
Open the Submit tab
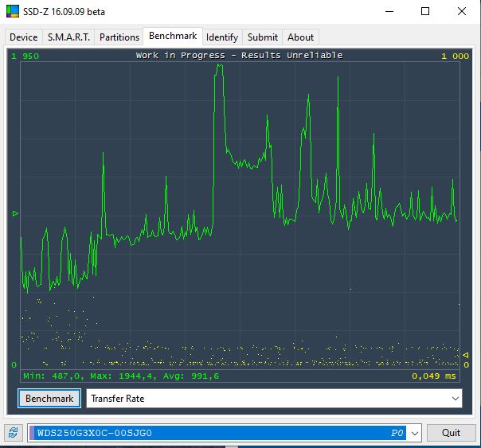pos(263,37)
